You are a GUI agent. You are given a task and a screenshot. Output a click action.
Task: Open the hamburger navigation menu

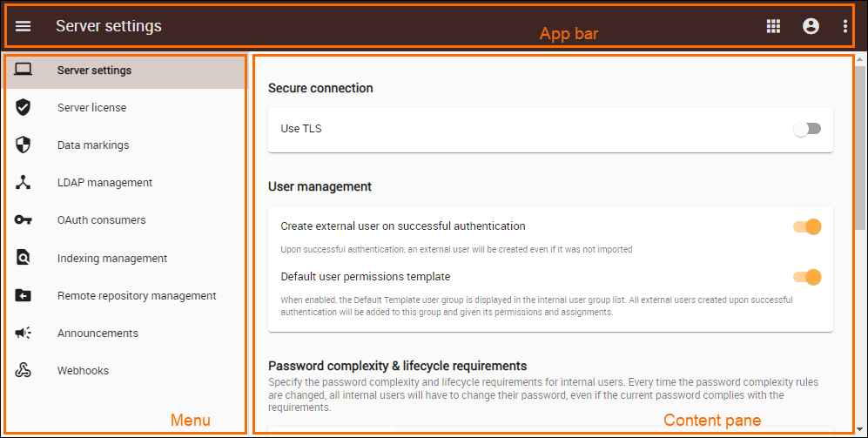click(x=24, y=26)
